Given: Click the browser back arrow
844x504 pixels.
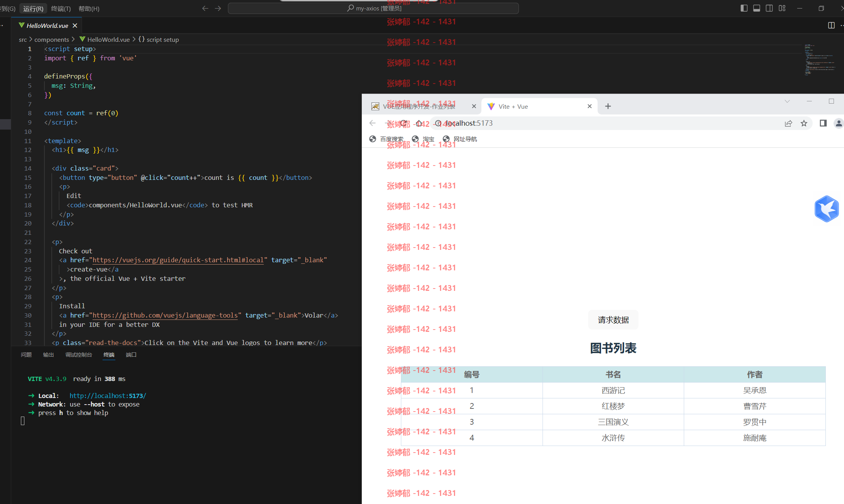Looking at the screenshot, I should click(373, 123).
